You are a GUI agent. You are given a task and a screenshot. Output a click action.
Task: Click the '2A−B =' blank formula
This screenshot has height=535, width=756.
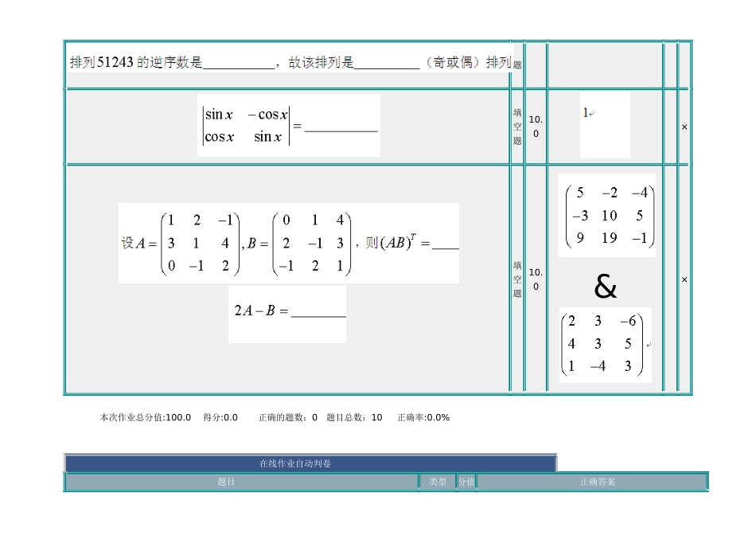(287, 314)
